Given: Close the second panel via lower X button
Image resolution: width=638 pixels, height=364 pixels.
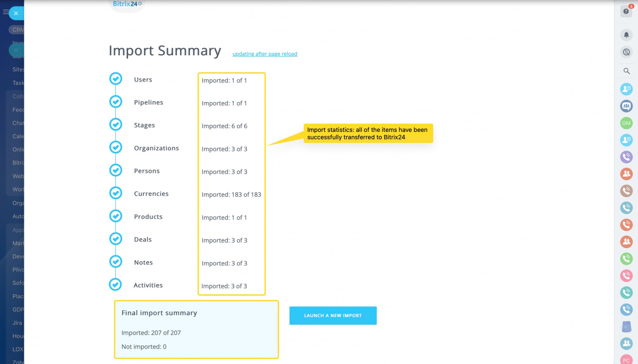Looking at the screenshot, I should click(16, 50).
